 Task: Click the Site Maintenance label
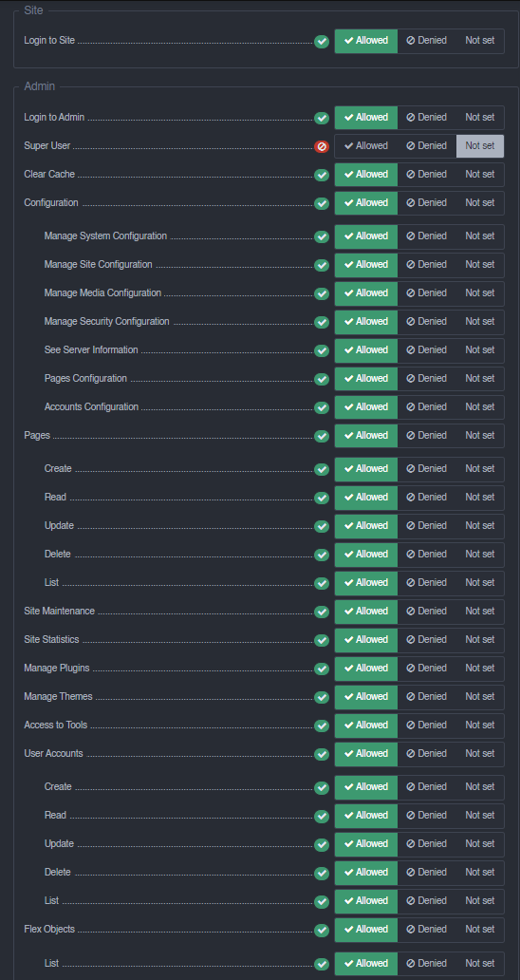59,612
